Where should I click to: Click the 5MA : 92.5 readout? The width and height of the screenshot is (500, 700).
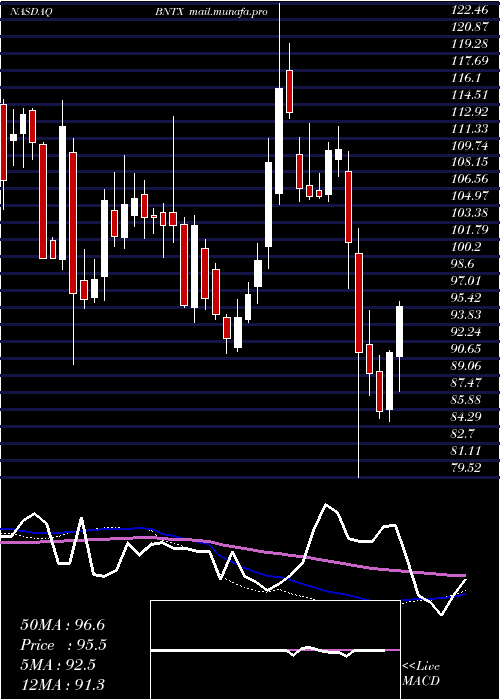click(58, 665)
